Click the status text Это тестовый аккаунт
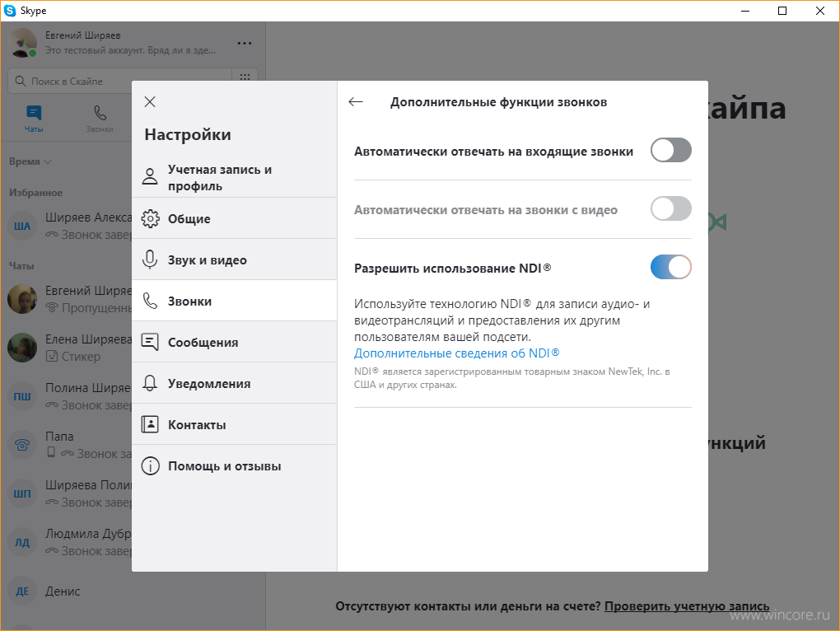Screen dimensions: 840x631 tap(130, 50)
